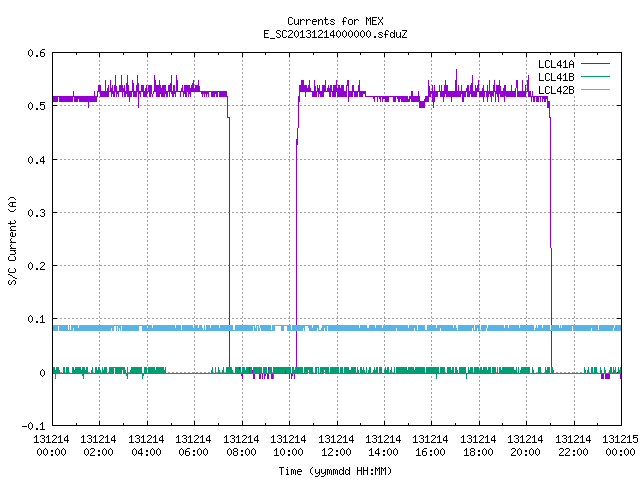Image resolution: width=640 pixels, height=480 pixels.
Task: Click the 0.1 y-axis tick value
Action: [36, 319]
